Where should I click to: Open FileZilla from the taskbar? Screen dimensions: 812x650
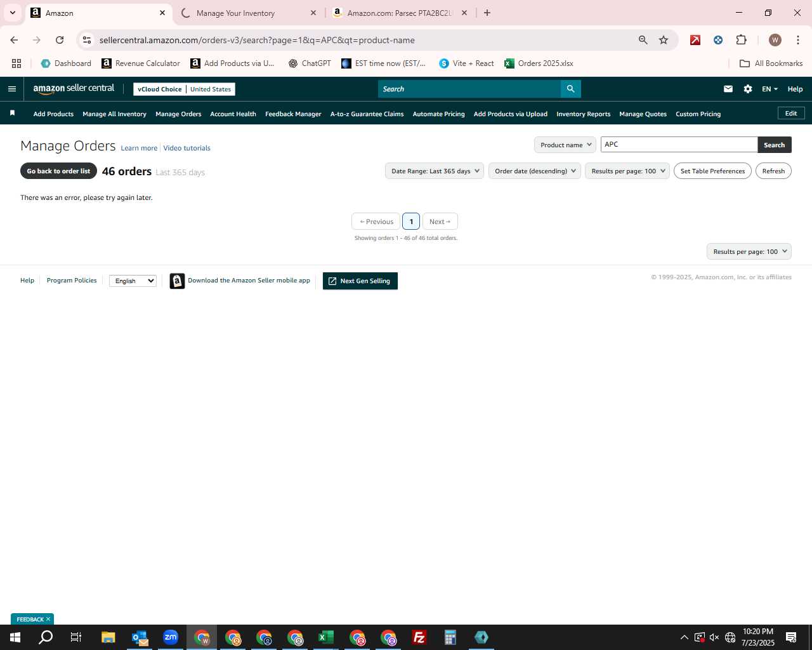pyautogui.click(x=419, y=637)
